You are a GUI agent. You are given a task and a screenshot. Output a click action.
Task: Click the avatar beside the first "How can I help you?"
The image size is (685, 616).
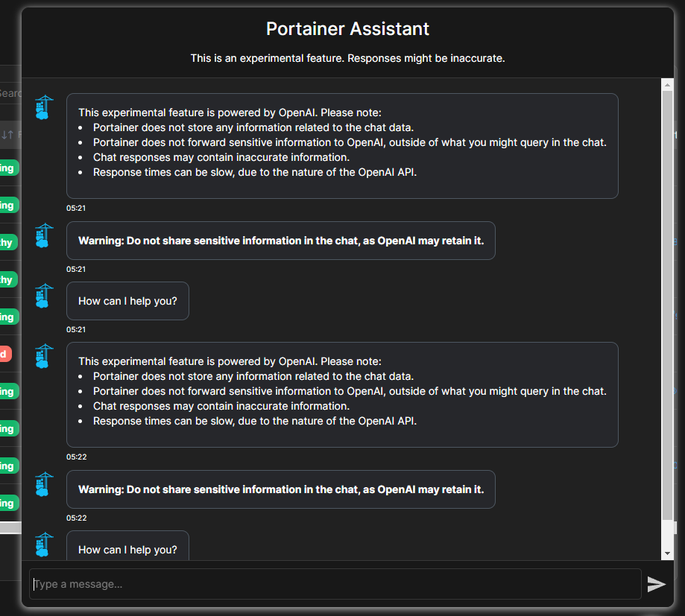(x=45, y=296)
